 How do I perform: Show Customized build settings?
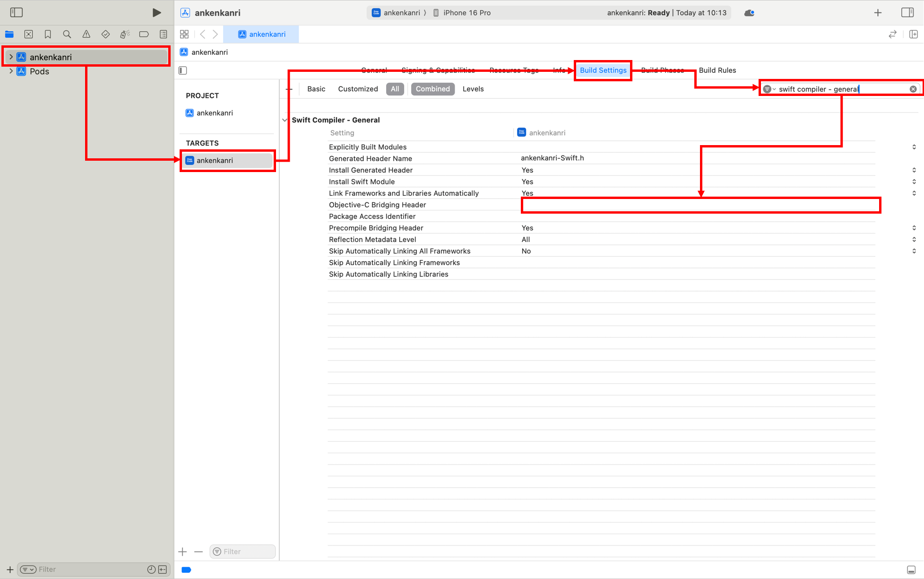click(x=358, y=89)
